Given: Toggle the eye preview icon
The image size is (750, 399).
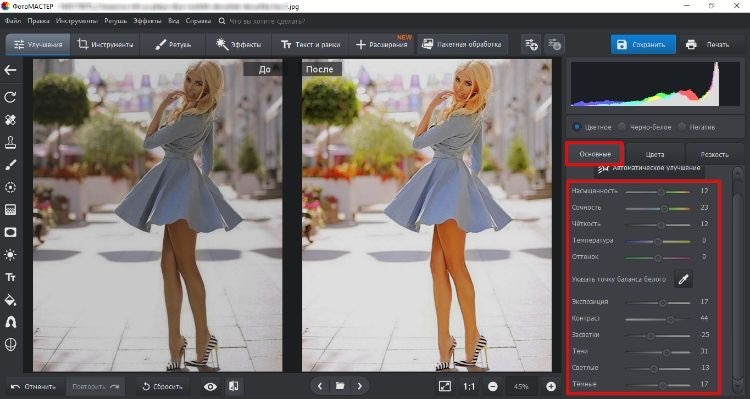Looking at the screenshot, I should (x=210, y=387).
